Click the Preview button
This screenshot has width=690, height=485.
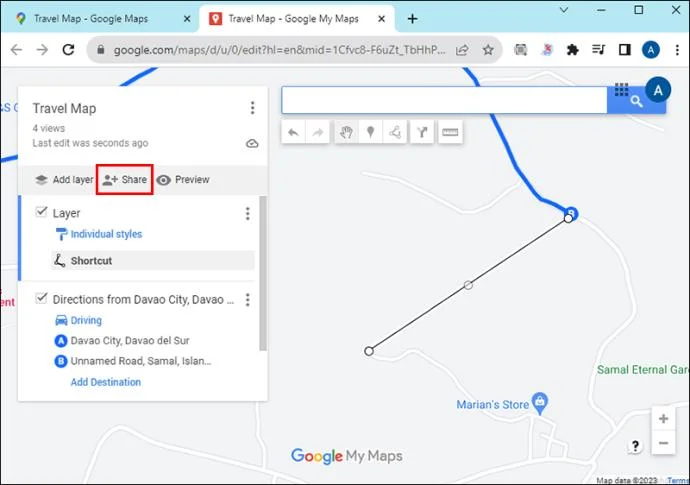coord(183,180)
